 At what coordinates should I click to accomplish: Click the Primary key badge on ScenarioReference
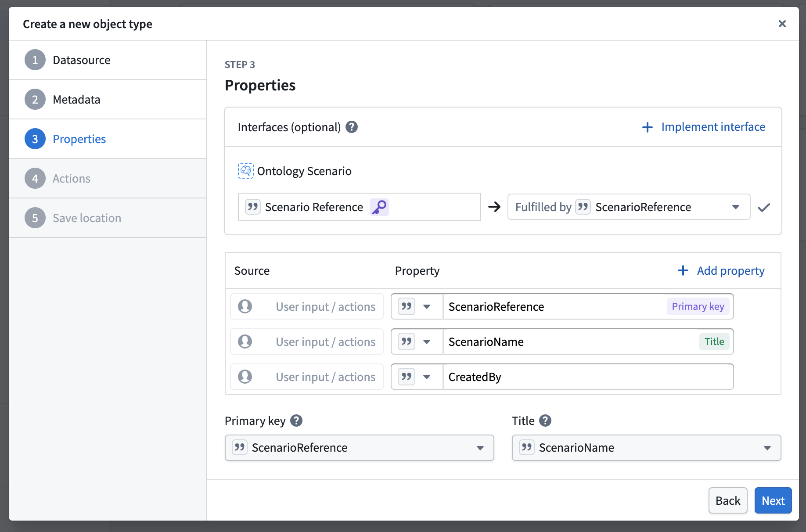click(x=698, y=306)
